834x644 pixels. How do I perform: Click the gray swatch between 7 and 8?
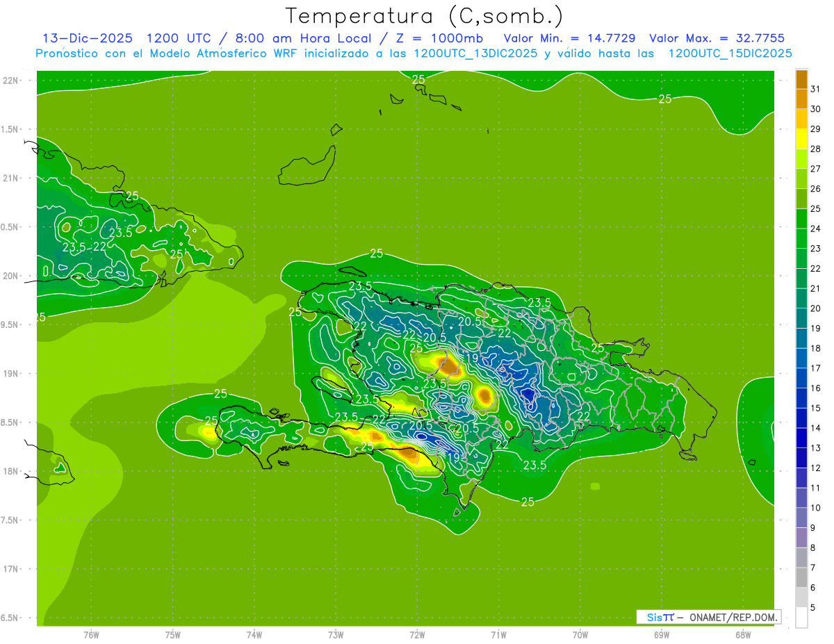point(801,558)
